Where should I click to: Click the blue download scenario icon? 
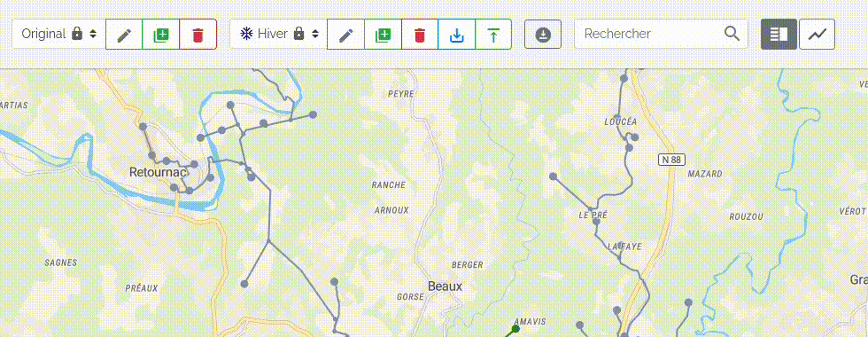coord(456,35)
